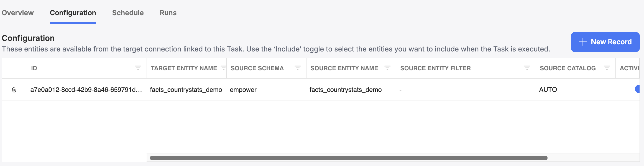
Task: Open the filter menu for the ID column
Action: coord(138,68)
